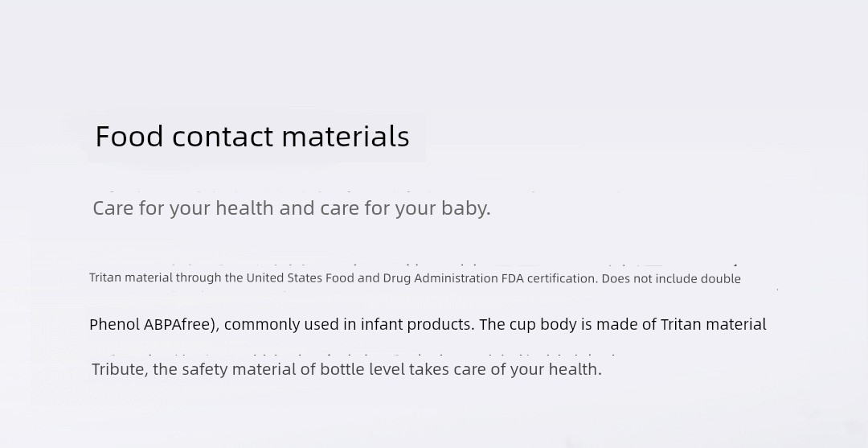The image size is (868, 448).
Task: Click the word 'Tribute,' in the last line
Action: pyautogui.click(x=120, y=369)
